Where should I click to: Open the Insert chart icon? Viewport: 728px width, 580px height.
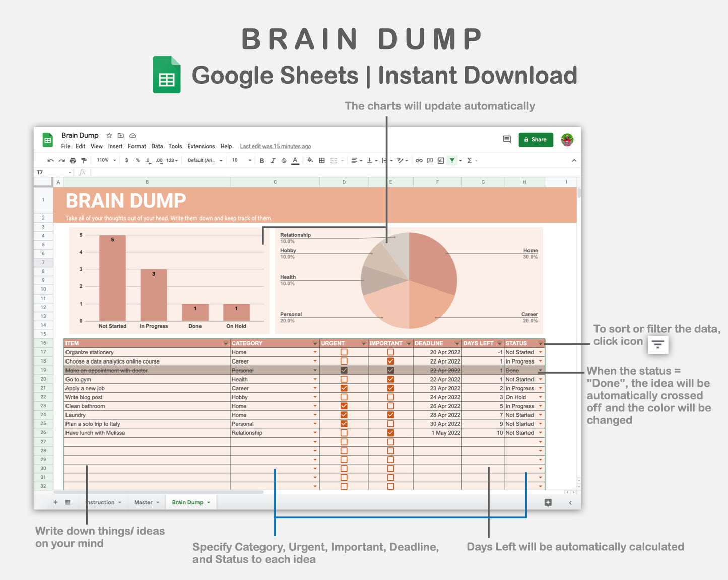(441, 160)
